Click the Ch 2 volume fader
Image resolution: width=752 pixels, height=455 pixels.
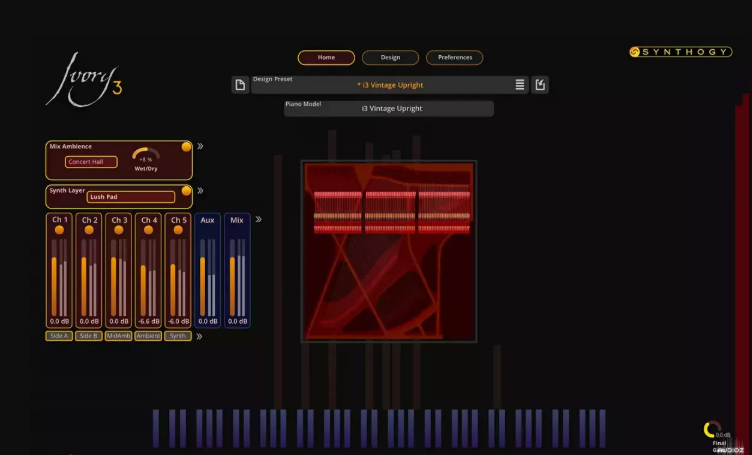coord(84,278)
